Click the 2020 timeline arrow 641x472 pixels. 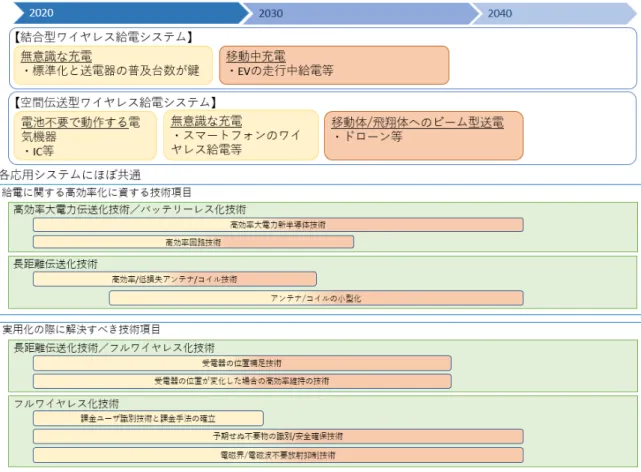pos(131,13)
